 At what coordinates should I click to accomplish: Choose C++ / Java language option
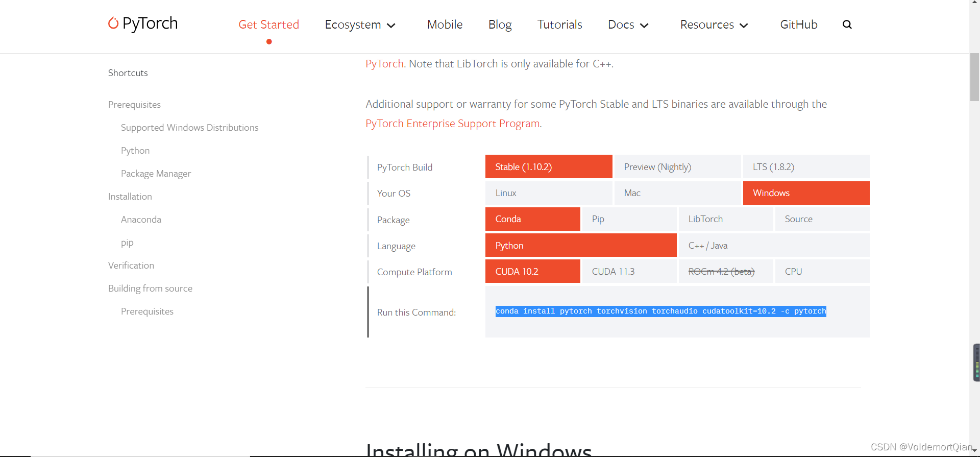(774, 245)
